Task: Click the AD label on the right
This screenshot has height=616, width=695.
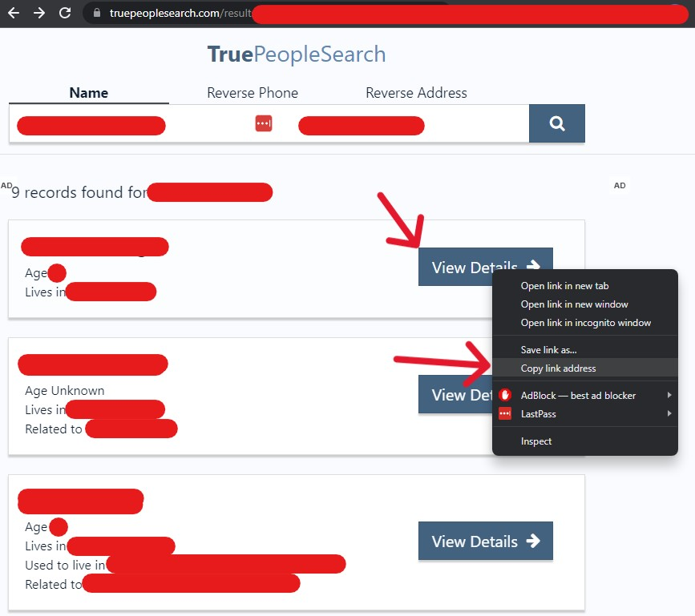Action: point(620,186)
